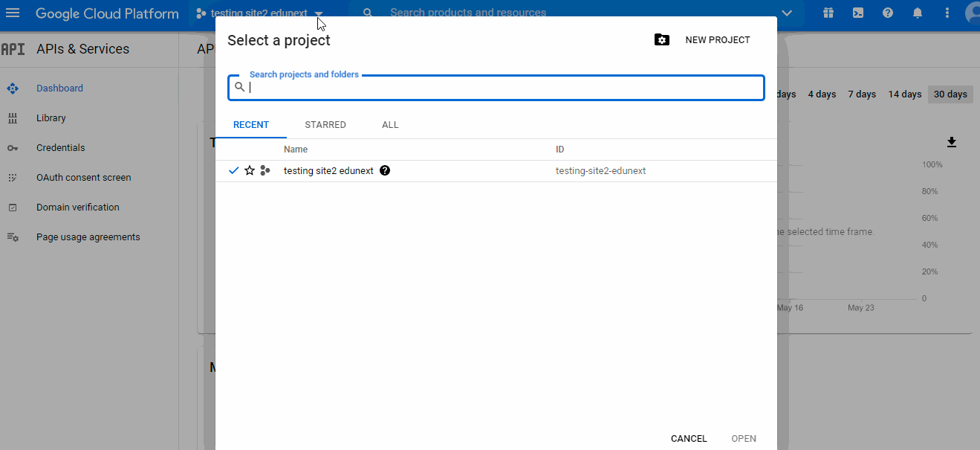Click the API logo icon in the sidebar header
Screen dimensions: 980x450
click(x=13, y=49)
